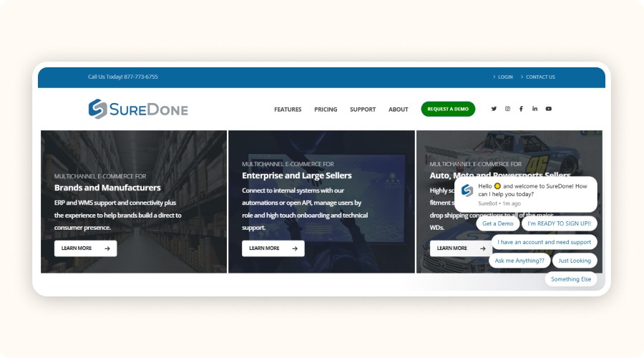Click the Brands and Manufacturers heading
This screenshot has height=358, width=644.
(x=107, y=188)
